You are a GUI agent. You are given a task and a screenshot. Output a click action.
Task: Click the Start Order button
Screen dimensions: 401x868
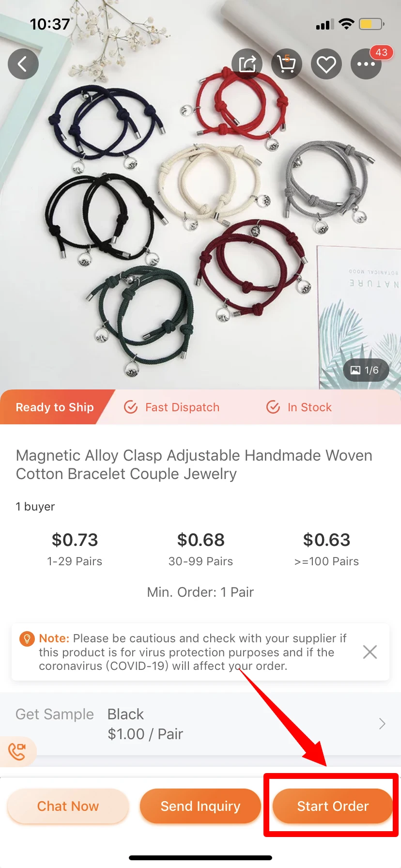pyautogui.click(x=333, y=806)
